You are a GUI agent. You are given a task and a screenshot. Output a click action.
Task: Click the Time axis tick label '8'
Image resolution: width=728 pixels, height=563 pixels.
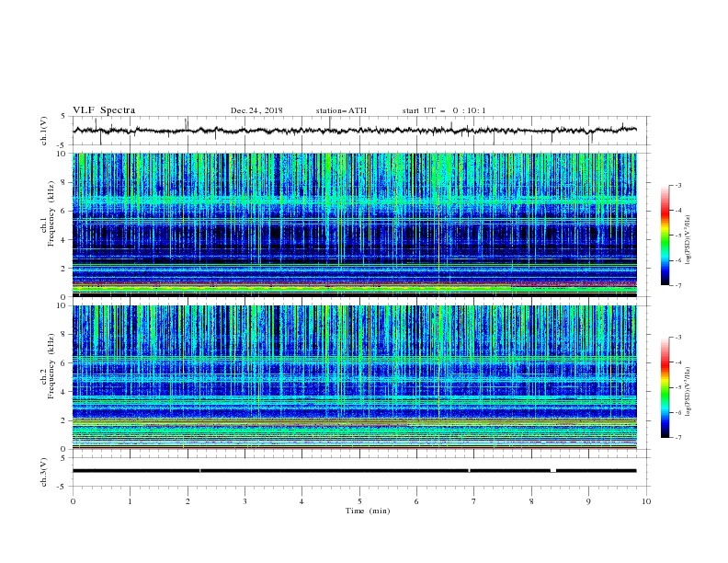(x=531, y=501)
